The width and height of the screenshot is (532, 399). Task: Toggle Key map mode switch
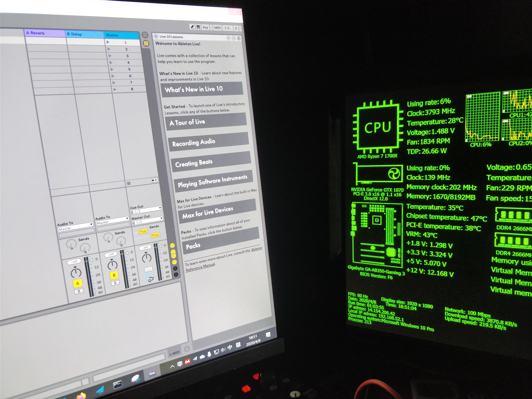pos(205,27)
